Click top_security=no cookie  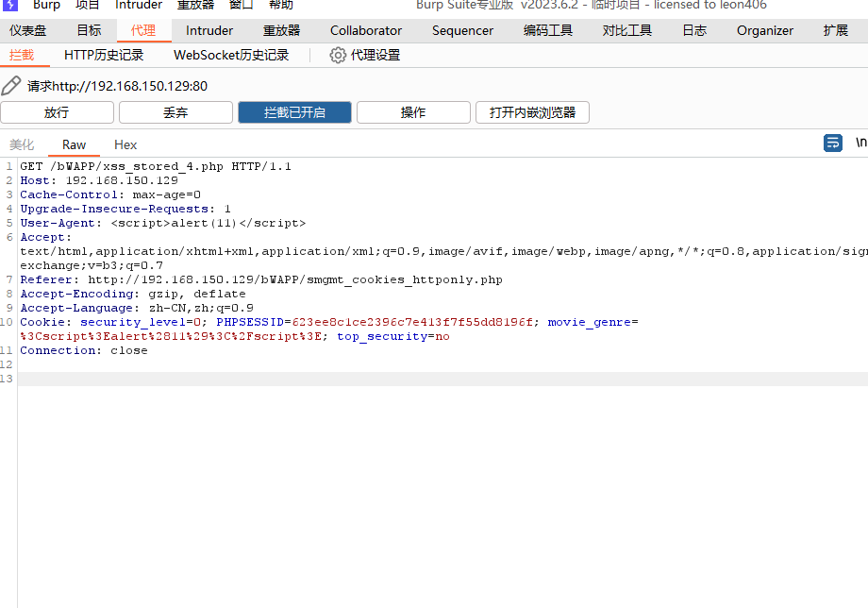(393, 337)
